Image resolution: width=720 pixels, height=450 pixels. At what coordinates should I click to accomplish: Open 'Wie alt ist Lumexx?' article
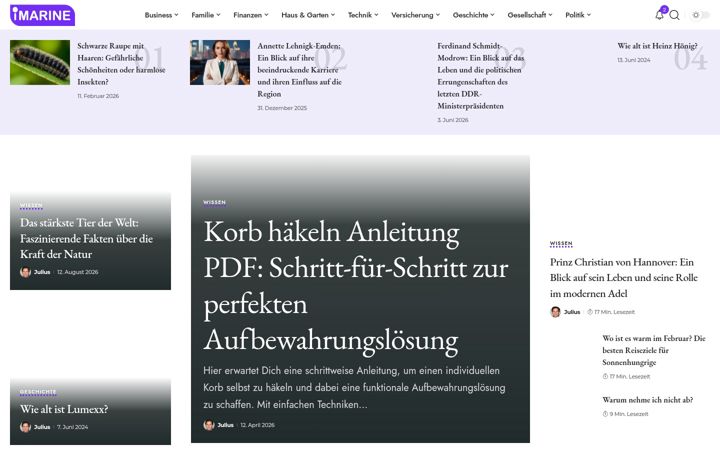point(64,409)
